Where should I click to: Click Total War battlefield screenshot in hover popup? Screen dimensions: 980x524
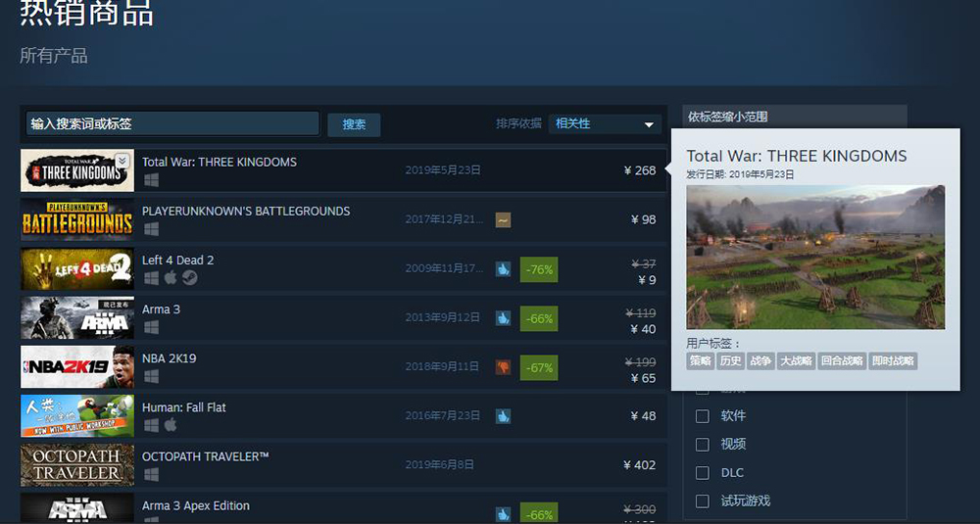pyautogui.click(x=815, y=257)
